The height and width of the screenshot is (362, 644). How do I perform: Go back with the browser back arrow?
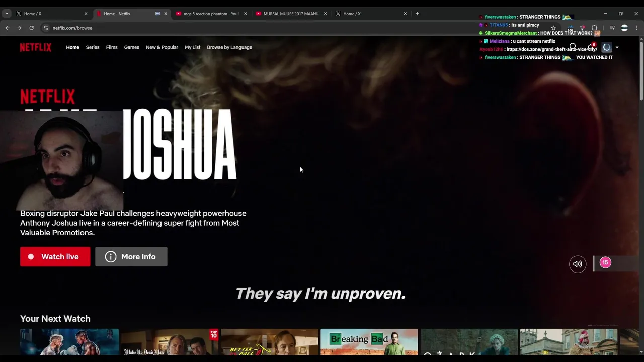point(8,28)
